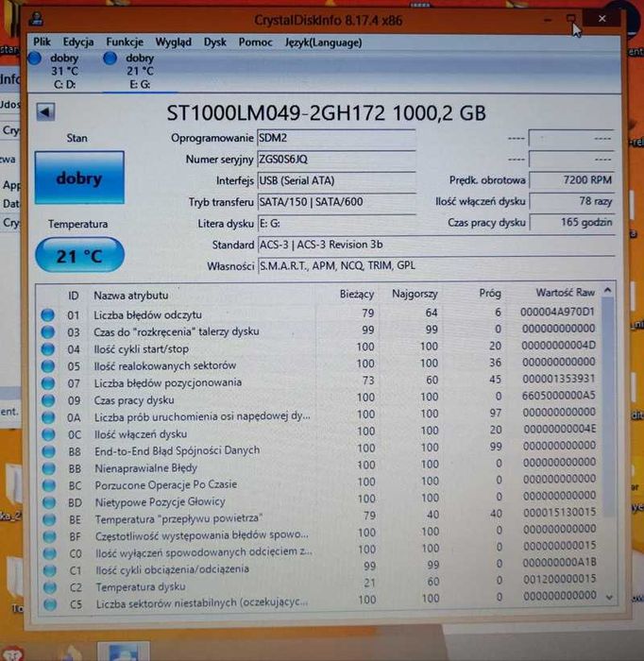The width and height of the screenshot is (644, 661).
Task: Click the Wartość Raw column header
Action: [565, 293]
